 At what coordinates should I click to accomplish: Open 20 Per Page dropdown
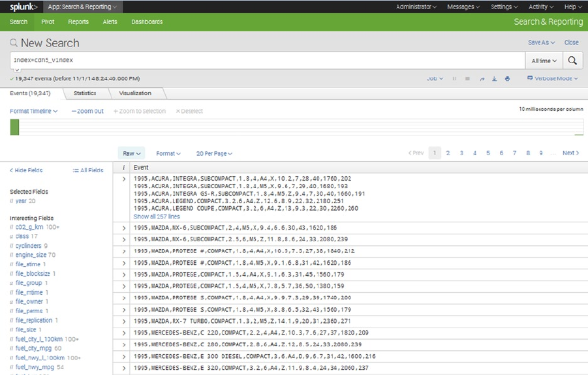[214, 154]
